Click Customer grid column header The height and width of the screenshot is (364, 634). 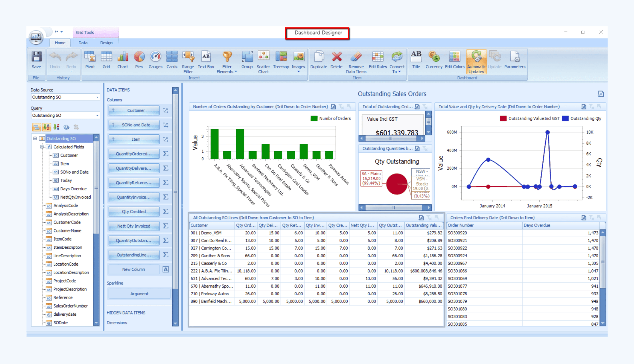coord(212,225)
